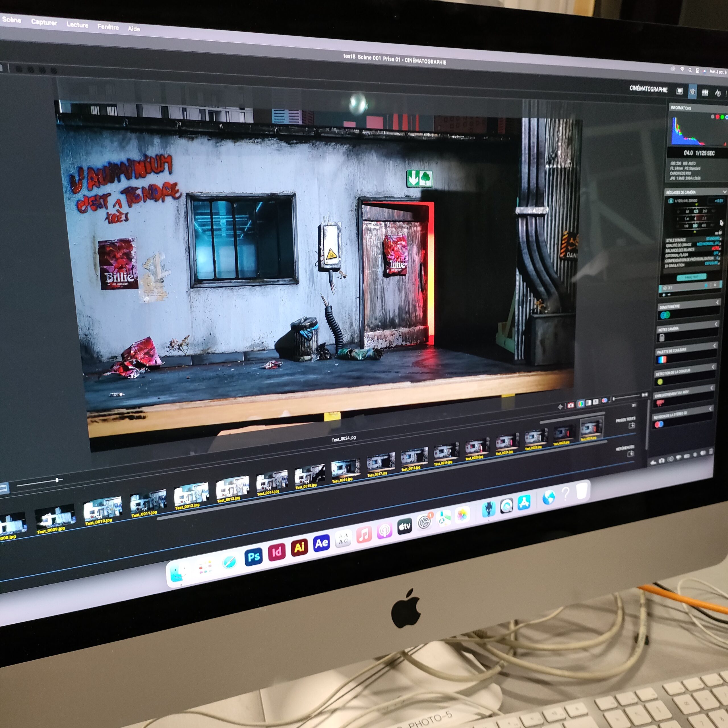Open the Fenêtre menu
The height and width of the screenshot is (728, 728).
108,27
